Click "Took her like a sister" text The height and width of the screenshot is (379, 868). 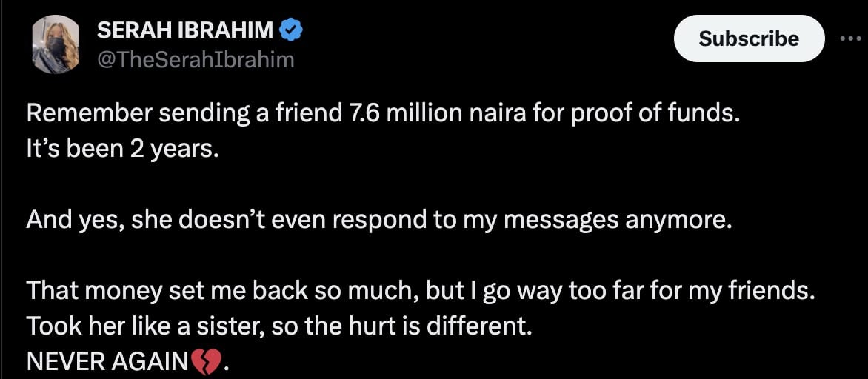coord(145,326)
